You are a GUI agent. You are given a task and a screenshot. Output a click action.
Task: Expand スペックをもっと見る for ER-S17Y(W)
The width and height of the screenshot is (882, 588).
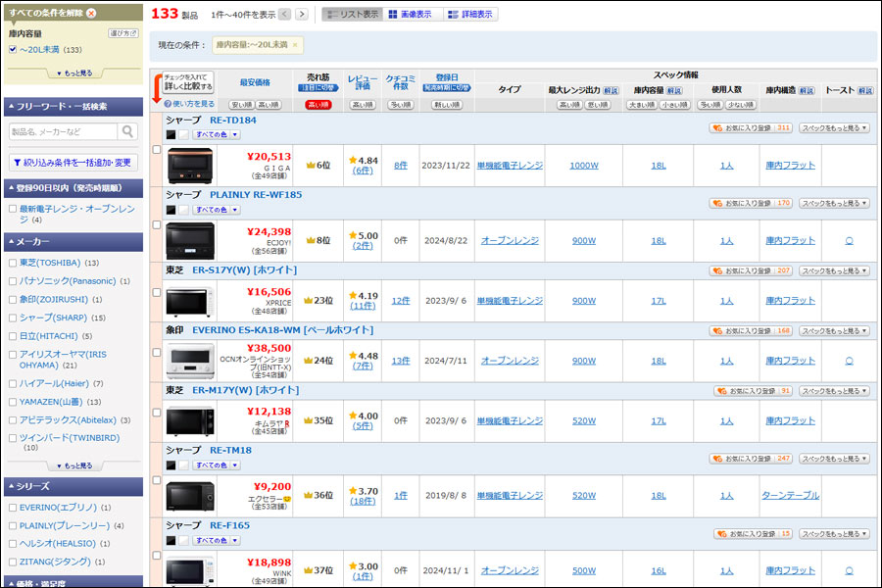pos(834,271)
